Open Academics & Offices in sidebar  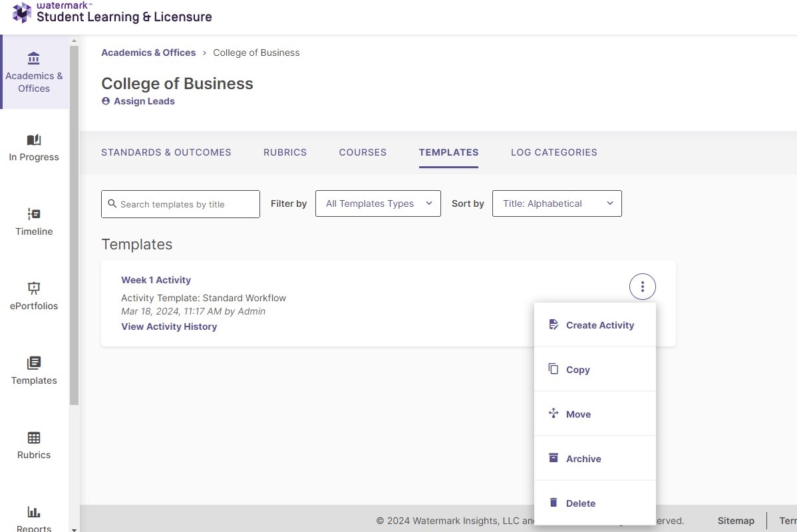[34, 72]
